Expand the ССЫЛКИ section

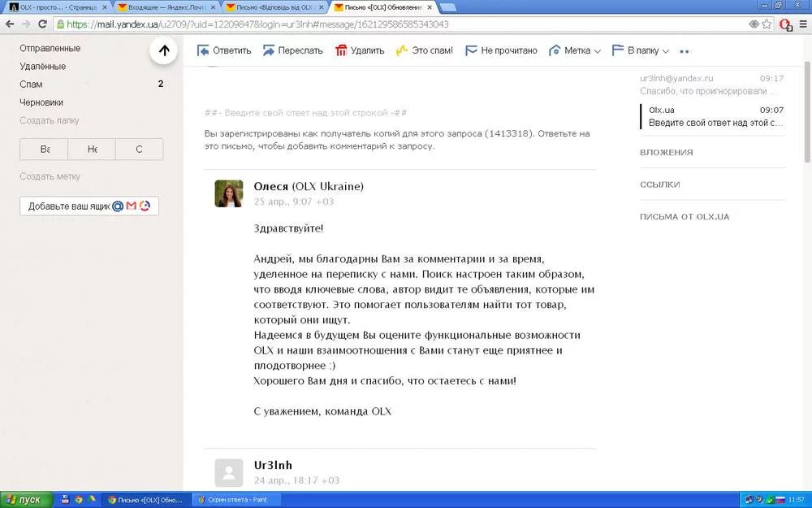[659, 185]
